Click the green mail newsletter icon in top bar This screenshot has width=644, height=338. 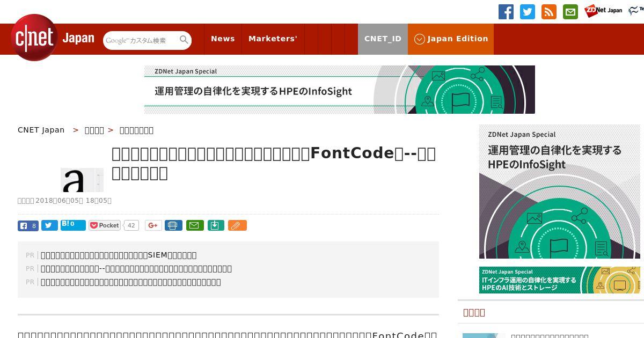tap(570, 12)
